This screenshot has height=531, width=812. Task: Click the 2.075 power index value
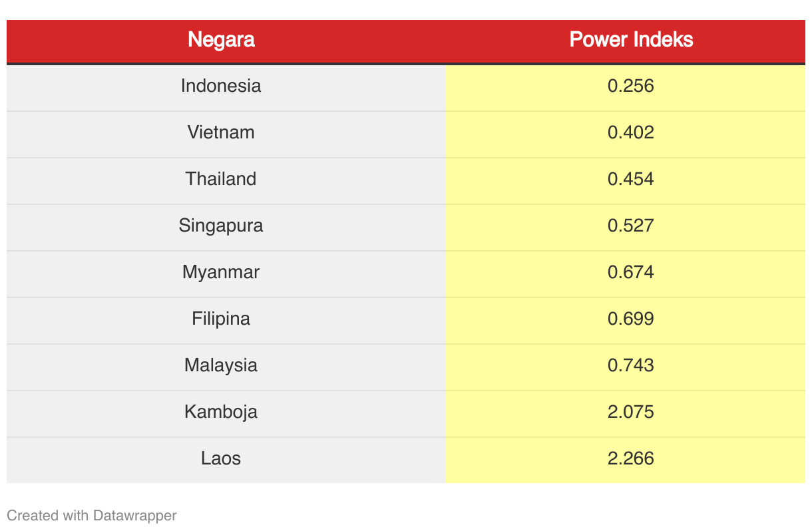click(x=631, y=412)
